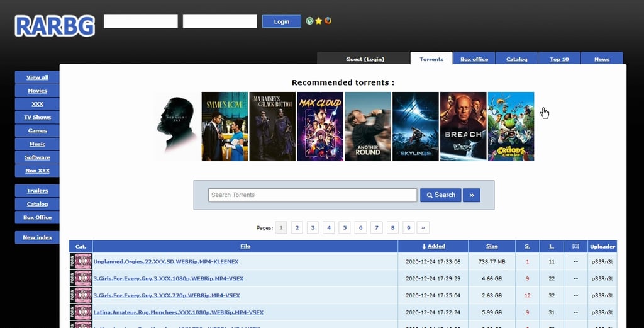
Task: Open Skylines poster
Action: coord(416,127)
